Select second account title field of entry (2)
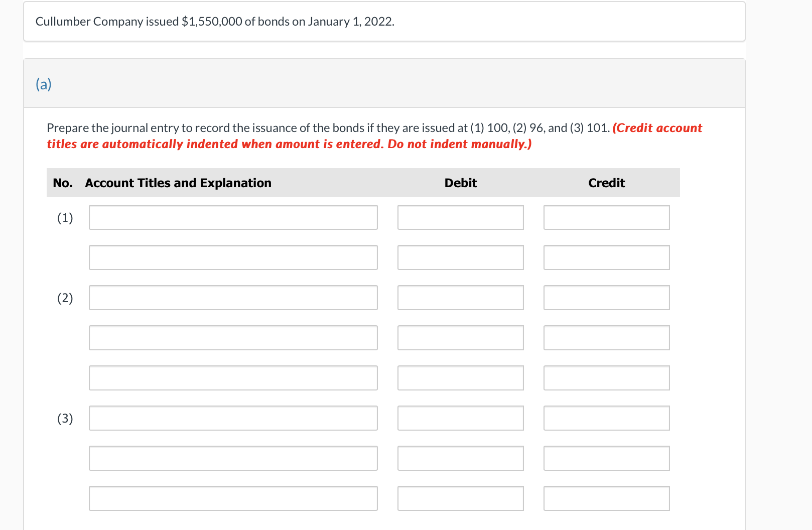The height and width of the screenshot is (530, 812). point(233,338)
